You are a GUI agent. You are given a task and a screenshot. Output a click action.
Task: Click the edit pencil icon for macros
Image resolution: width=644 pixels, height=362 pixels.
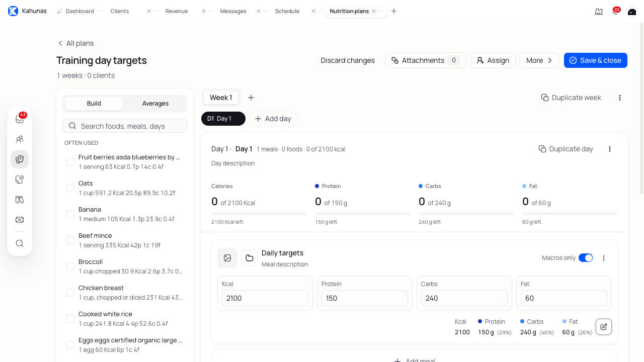[x=604, y=327]
